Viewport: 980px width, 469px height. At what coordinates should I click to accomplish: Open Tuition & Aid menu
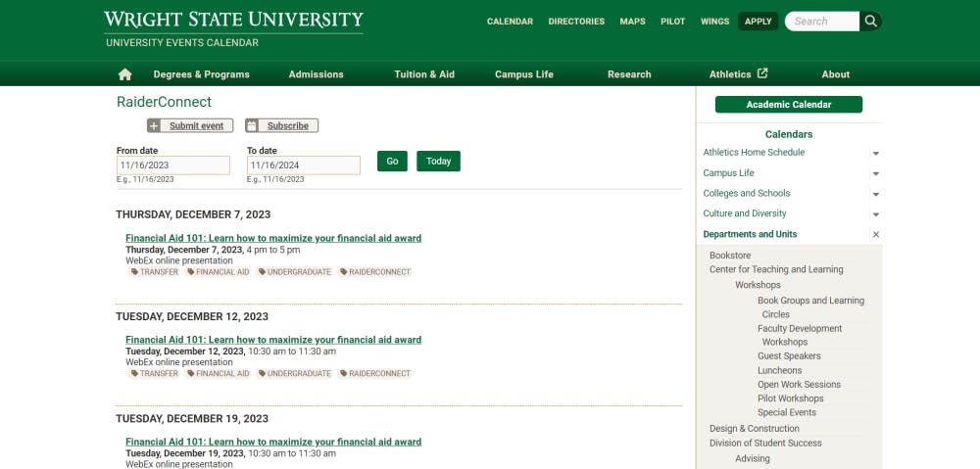[x=424, y=74]
